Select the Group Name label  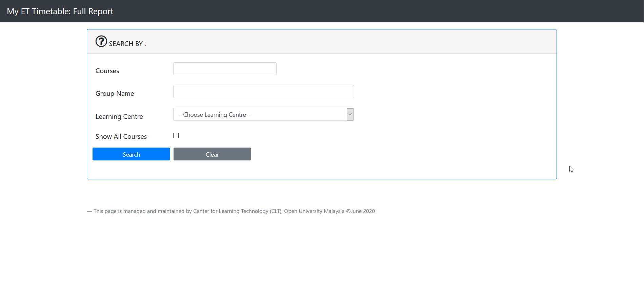pos(115,94)
